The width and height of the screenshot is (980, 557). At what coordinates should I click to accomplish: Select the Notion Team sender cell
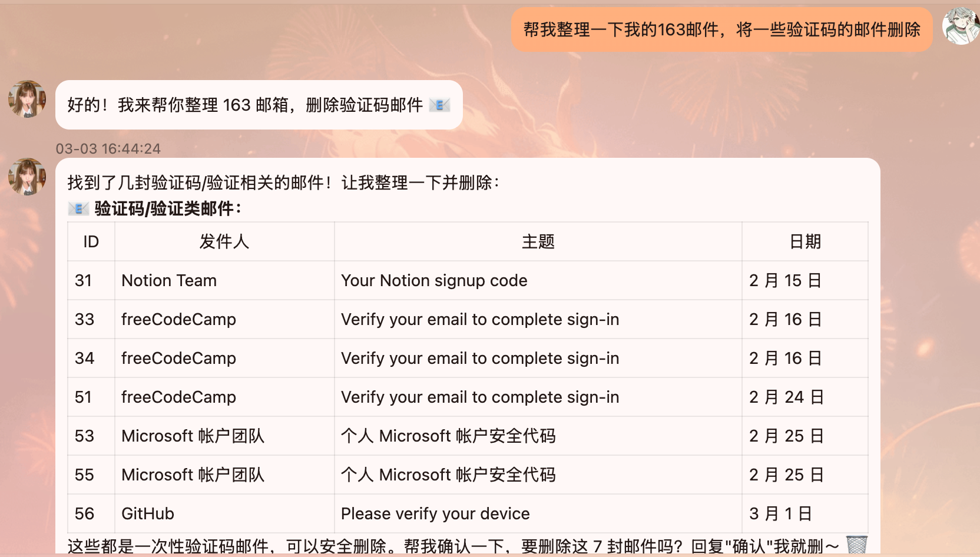click(169, 280)
